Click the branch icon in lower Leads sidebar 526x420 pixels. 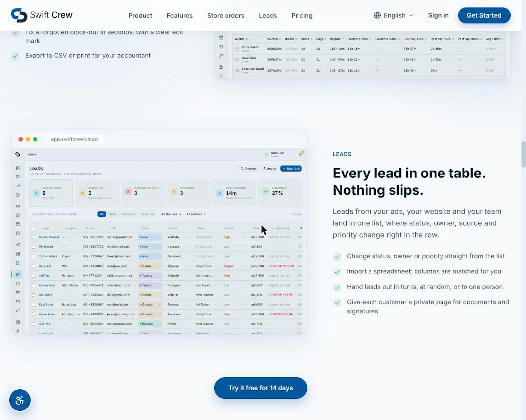pyautogui.click(x=18, y=311)
